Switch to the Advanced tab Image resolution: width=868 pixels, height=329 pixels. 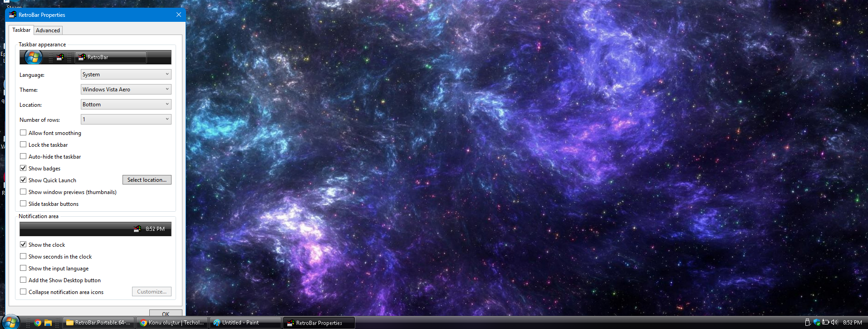[x=48, y=30]
